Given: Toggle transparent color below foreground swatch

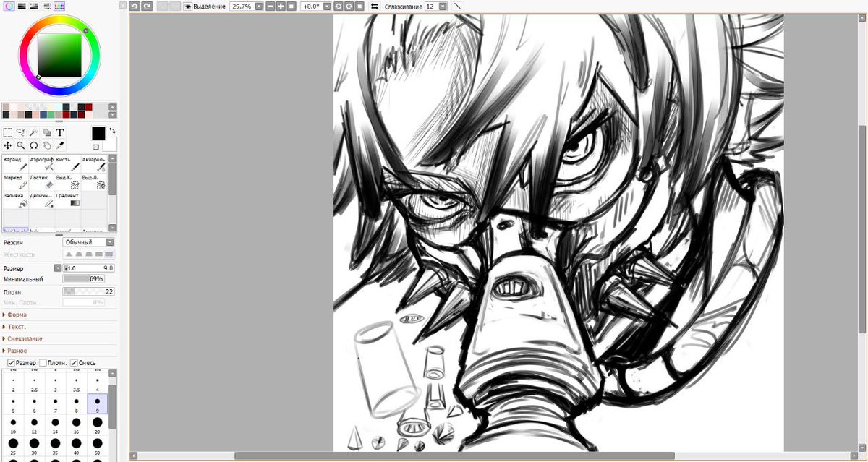Looking at the screenshot, I should pyautogui.click(x=96, y=146).
